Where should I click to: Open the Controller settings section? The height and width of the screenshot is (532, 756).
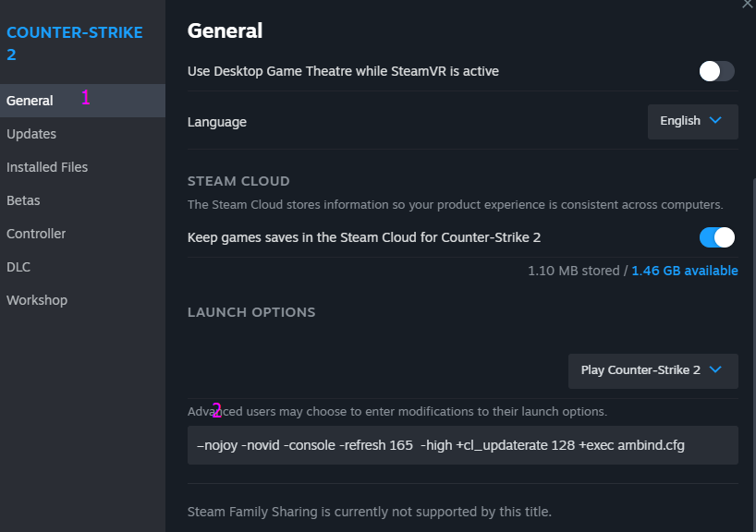click(36, 234)
